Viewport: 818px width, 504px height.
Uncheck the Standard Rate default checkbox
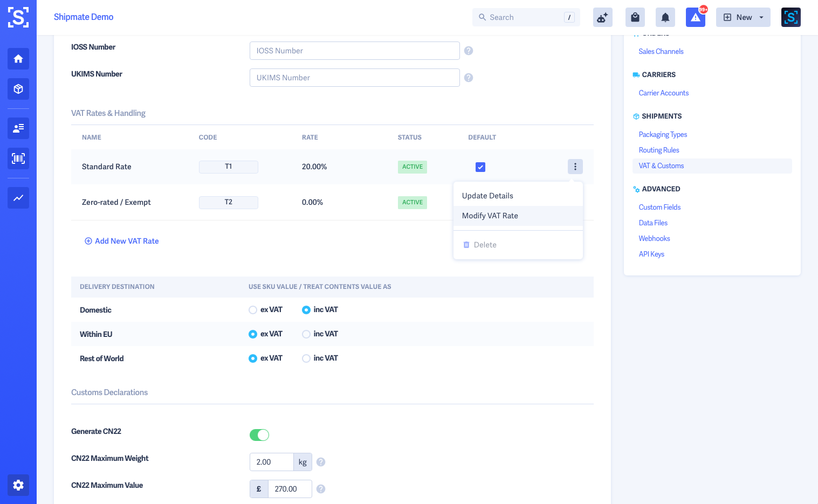coord(480,167)
